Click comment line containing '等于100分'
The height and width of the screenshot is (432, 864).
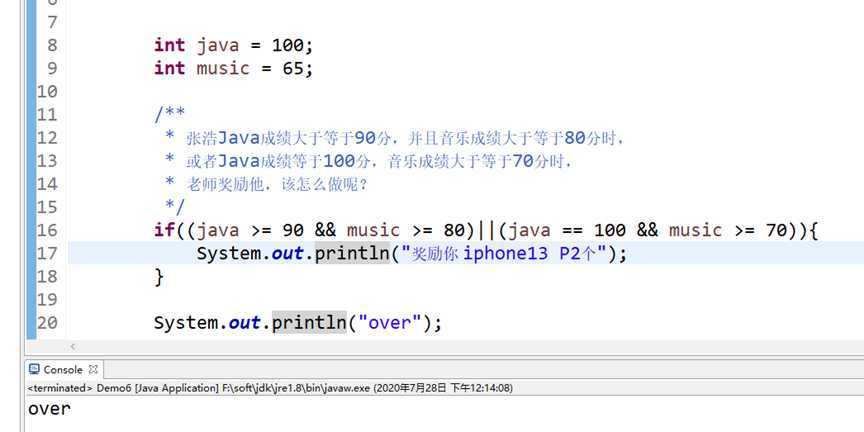tap(369, 161)
